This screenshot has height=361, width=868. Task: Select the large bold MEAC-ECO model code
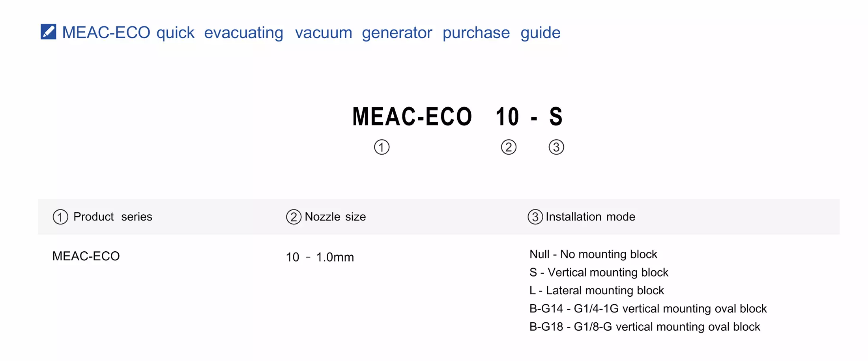coord(412,117)
